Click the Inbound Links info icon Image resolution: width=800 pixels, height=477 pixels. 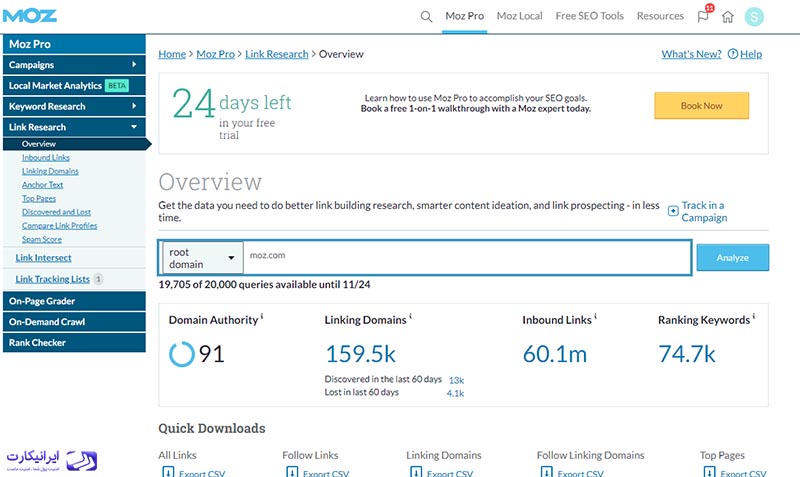click(x=595, y=316)
